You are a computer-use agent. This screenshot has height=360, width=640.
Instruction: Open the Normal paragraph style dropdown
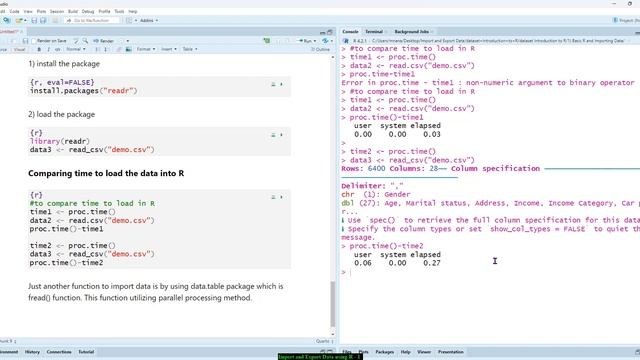click(76, 49)
